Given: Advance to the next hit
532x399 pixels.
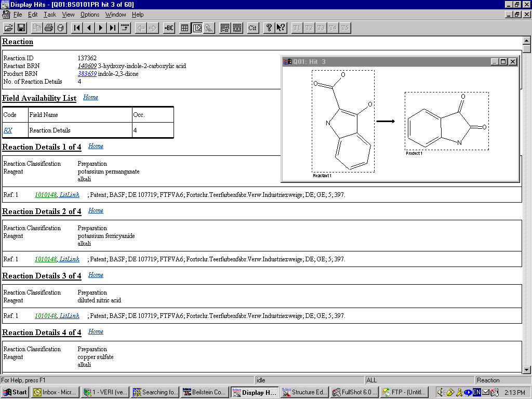Looking at the screenshot, I should coord(101,28).
